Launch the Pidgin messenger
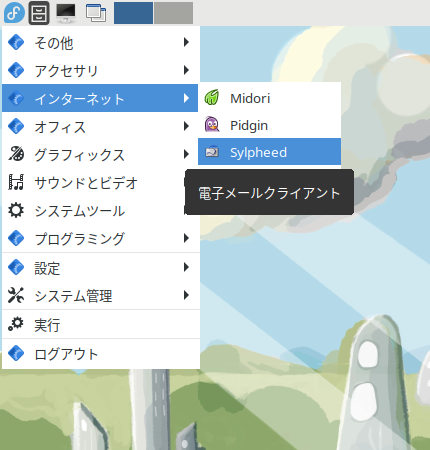430x450 pixels. [x=269, y=125]
